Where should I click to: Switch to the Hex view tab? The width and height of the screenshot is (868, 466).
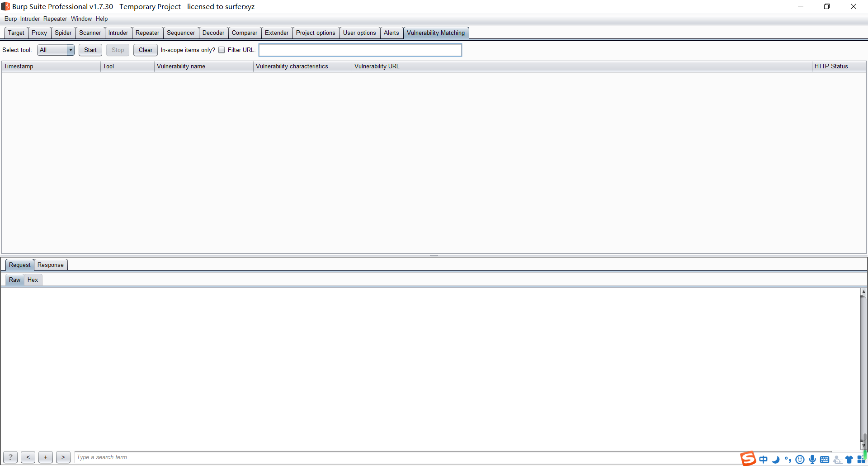click(x=33, y=280)
